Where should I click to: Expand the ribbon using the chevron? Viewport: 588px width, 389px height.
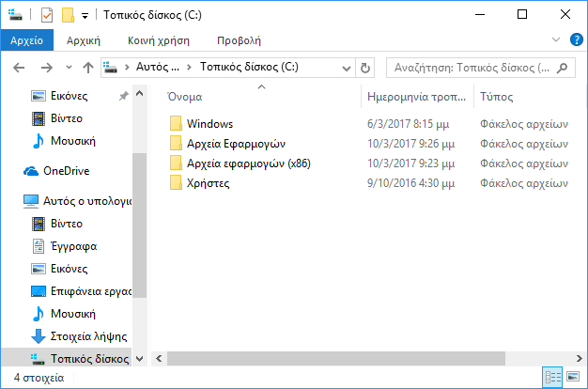click(556, 39)
